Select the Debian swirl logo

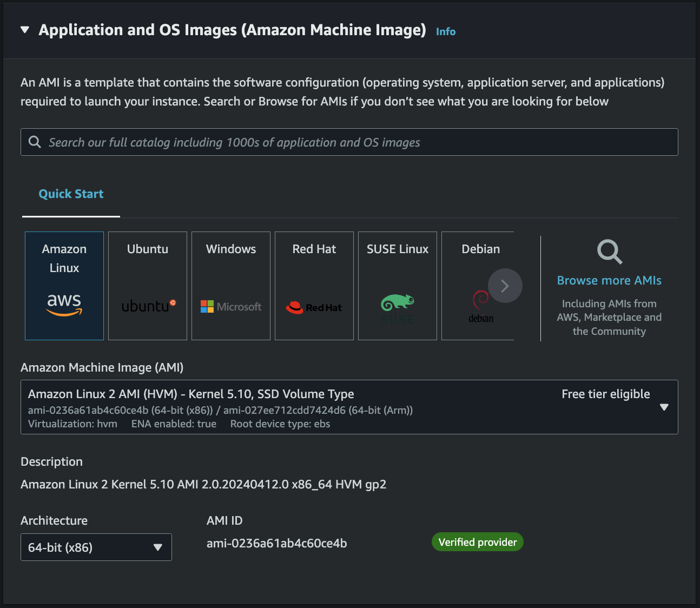click(x=480, y=301)
